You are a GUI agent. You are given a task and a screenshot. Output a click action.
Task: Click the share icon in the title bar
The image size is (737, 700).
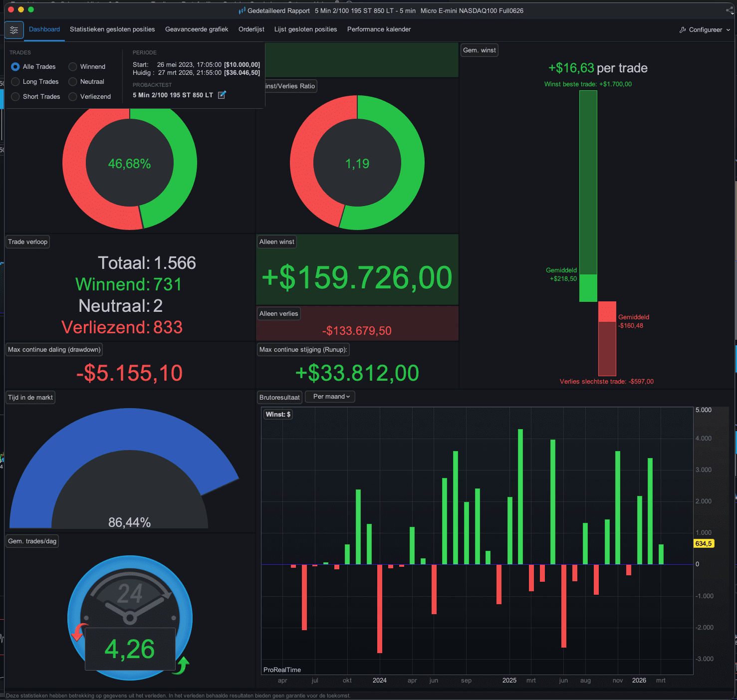point(730,10)
